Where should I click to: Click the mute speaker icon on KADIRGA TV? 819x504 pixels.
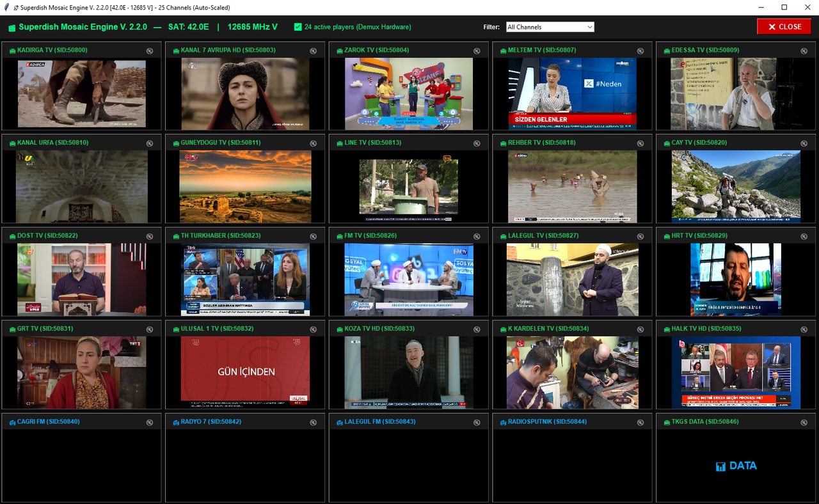pyautogui.click(x=150, y=51)
